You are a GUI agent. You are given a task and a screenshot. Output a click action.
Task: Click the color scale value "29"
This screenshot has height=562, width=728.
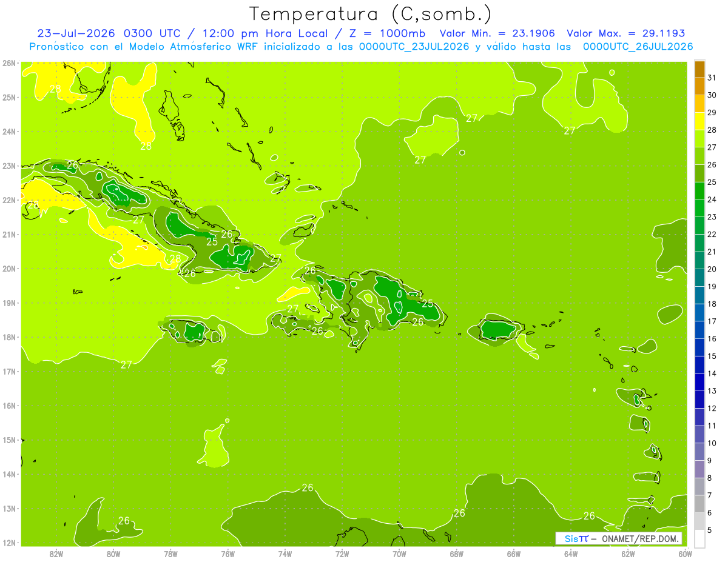pyautogui.click(x=712, y=112)
